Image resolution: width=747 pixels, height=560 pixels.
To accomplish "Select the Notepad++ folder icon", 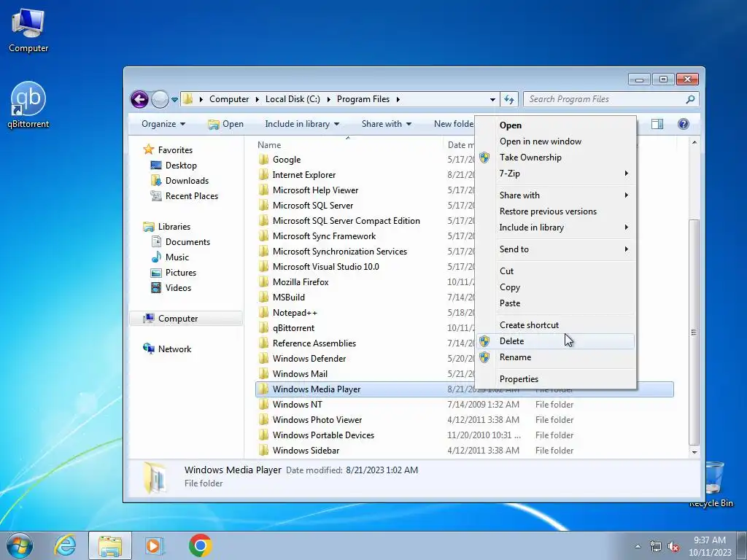I will (263, 312).
